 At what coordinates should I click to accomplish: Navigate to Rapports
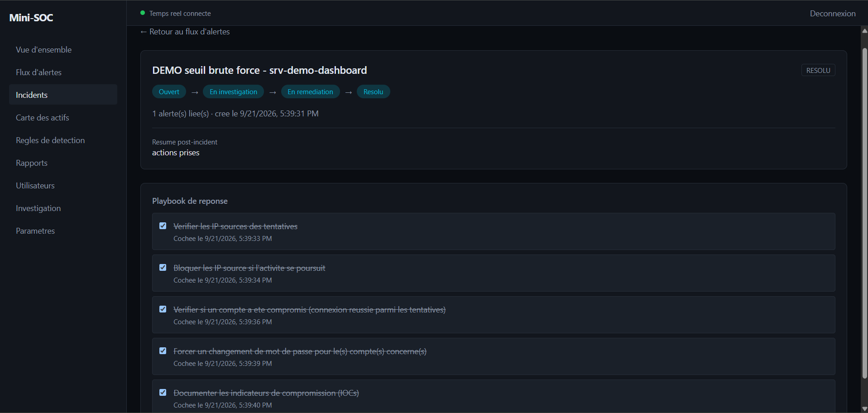63,163
